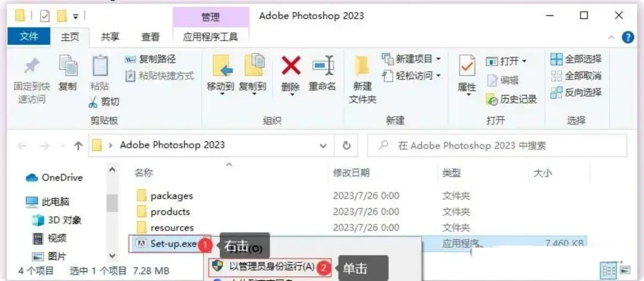Collapse the ribbon with the chevron

point(612,38)
